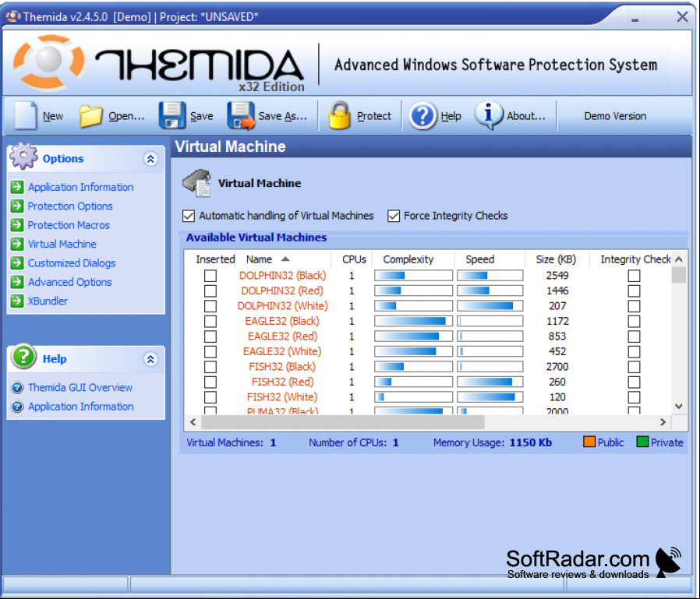Viewport: 700px width, 599px height.
Task: Click help icon beside Themida GUI Overview
Action: [x=17, y=387]
